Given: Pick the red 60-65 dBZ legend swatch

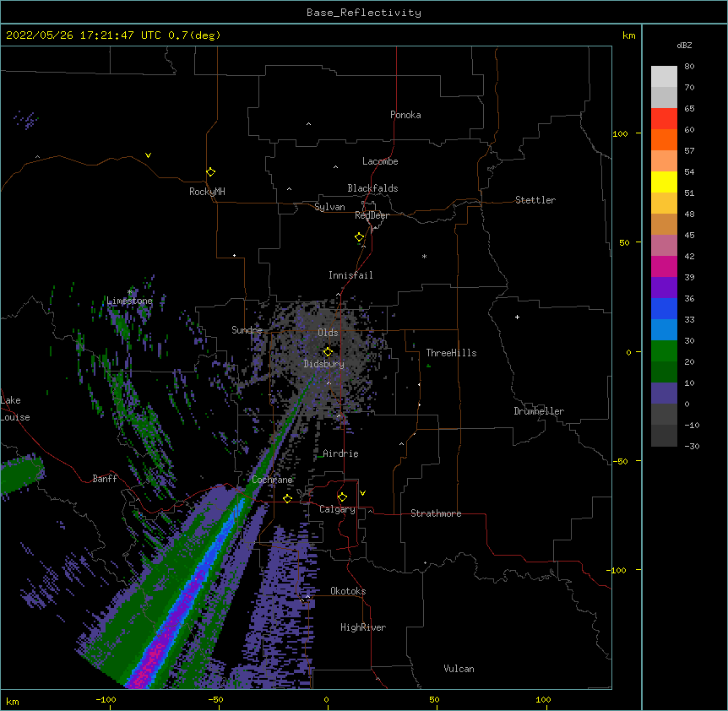Looking at the screenshot, I should (x=664, y=119).
